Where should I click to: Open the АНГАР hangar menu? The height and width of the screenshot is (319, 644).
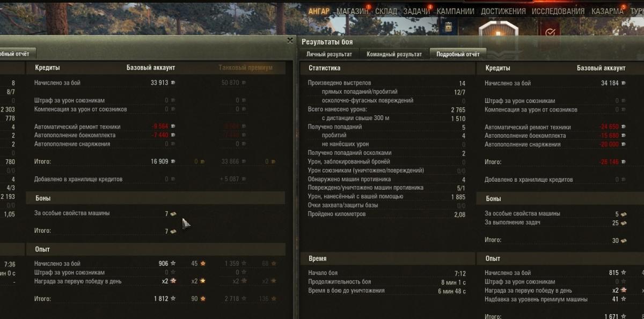coord(319,11)
